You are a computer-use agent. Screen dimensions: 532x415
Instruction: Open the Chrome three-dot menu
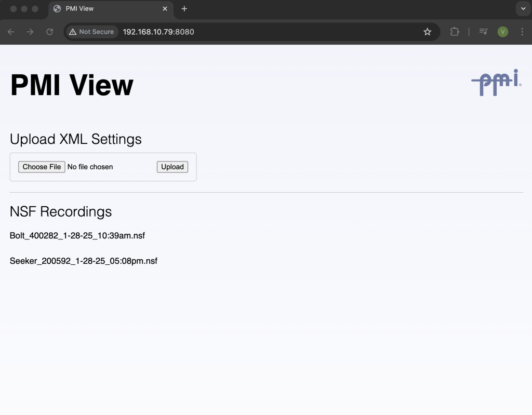coord(522,32)
